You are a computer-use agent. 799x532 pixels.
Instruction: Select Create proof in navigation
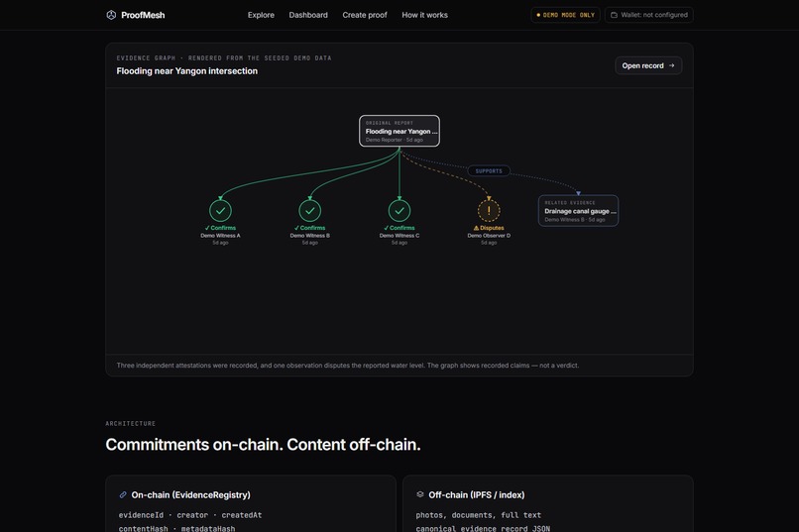[365, 15]
